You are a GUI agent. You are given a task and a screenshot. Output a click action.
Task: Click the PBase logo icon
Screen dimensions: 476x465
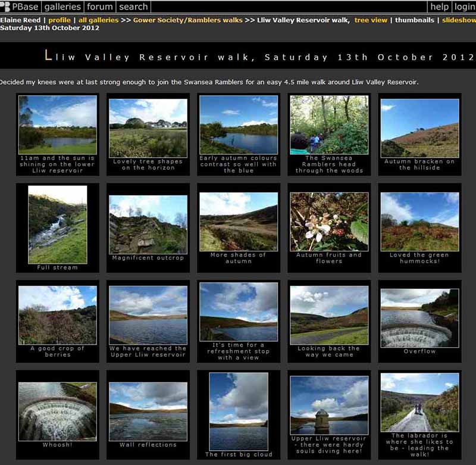click(5, 7)
